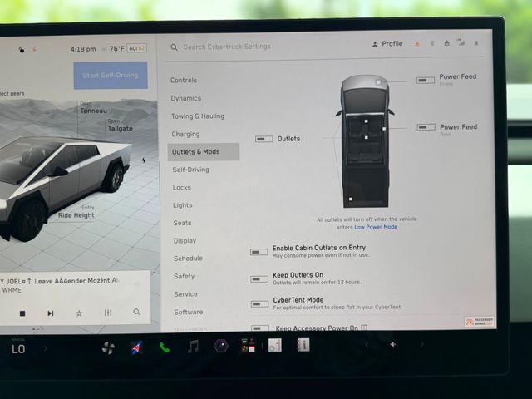Viewport: 532px width, 399px height.
Task: Increase temperature with the arrow beside LO
Action: [x=45, y=348]
